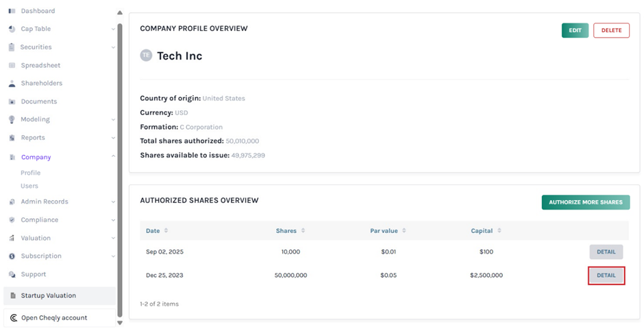Open the Users submenu item
This screenshot has width=644, height=329.
coord(29,186)
